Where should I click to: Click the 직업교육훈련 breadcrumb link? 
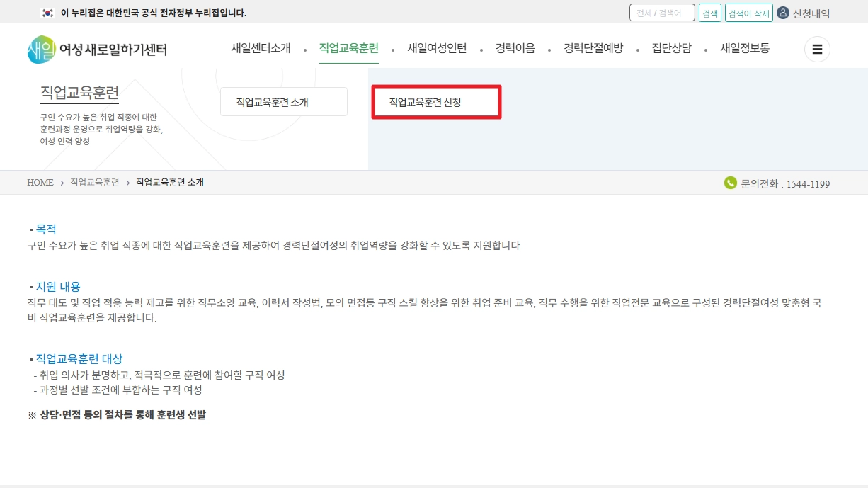pos(95,183)
